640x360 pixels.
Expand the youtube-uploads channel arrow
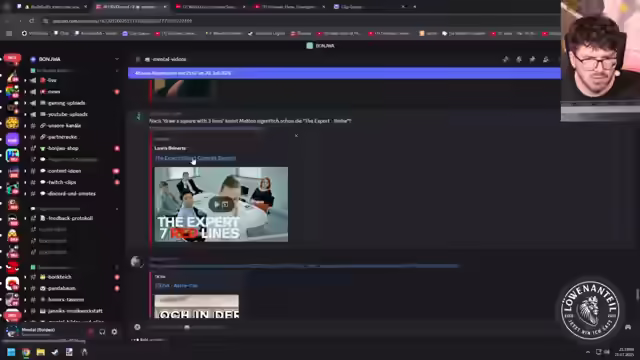pos(25,115)
